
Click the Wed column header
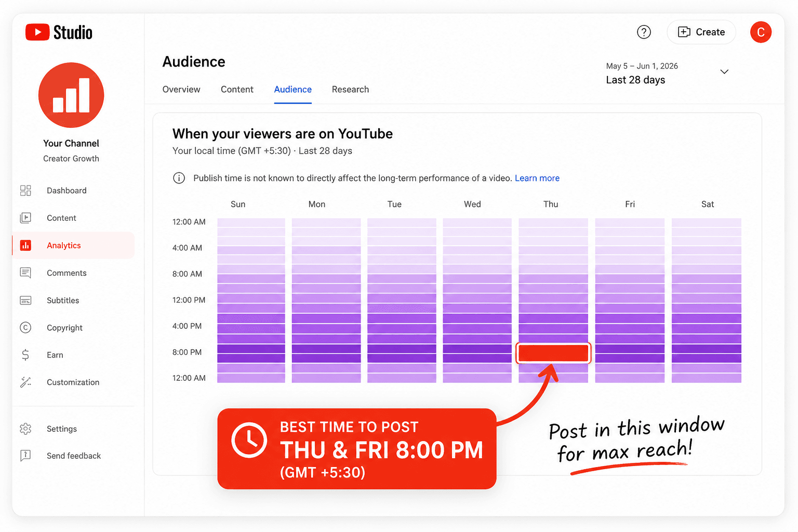tap(472, 204)
